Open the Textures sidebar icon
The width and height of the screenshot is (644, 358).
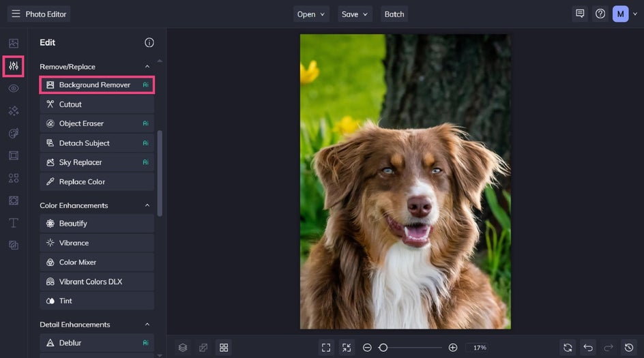[14, 200]
